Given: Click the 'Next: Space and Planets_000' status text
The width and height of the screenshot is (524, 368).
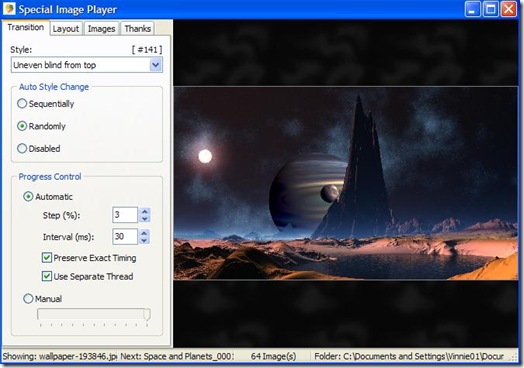Looking at the screenshot, I should coord(177,356).
